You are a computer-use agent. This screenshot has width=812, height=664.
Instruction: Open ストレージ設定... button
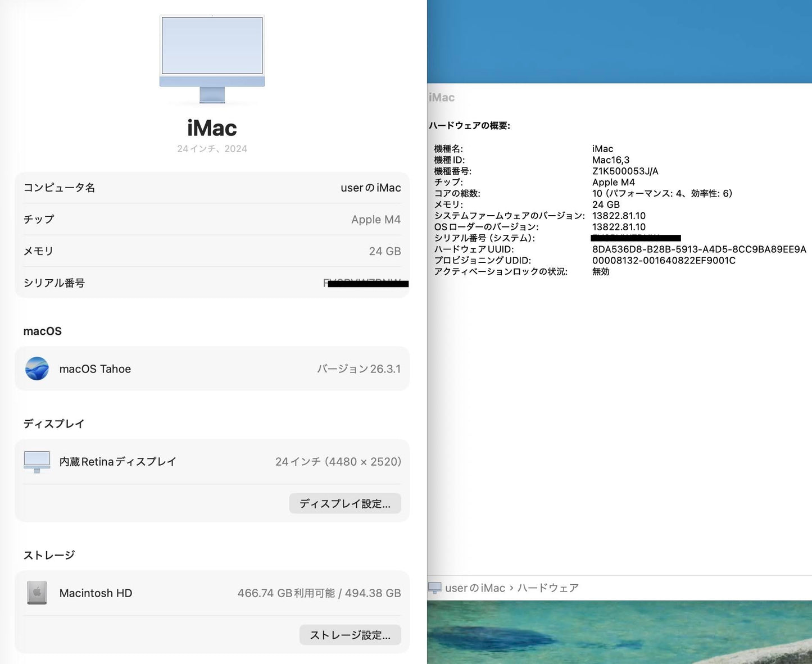(350, 635)
